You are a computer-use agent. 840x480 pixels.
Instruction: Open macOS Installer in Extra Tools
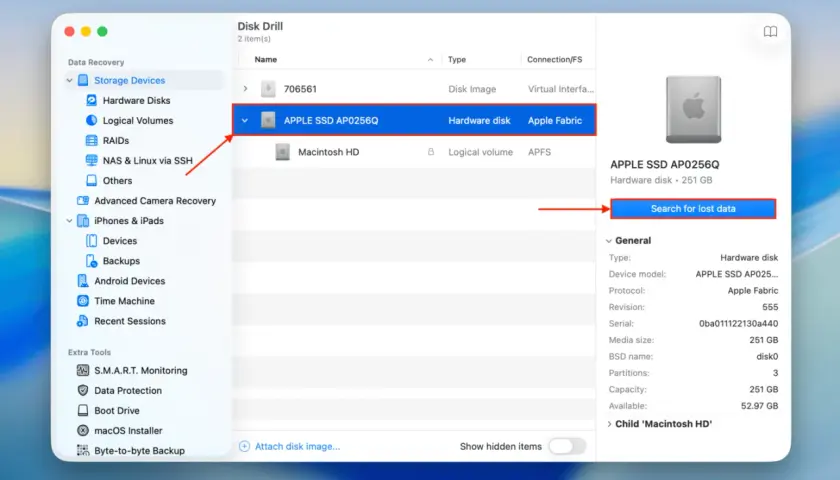128,431
